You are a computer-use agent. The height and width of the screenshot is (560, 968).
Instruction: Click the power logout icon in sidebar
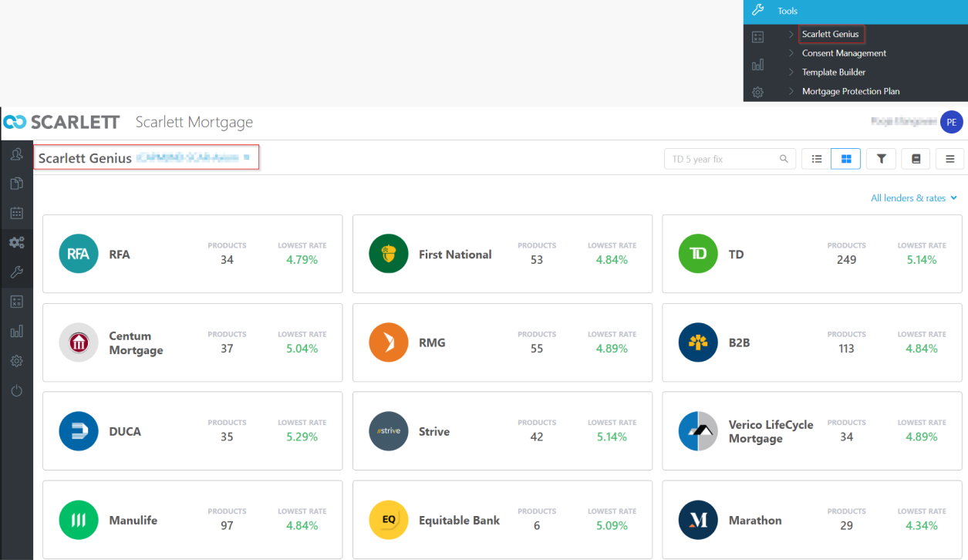(16, 391)
